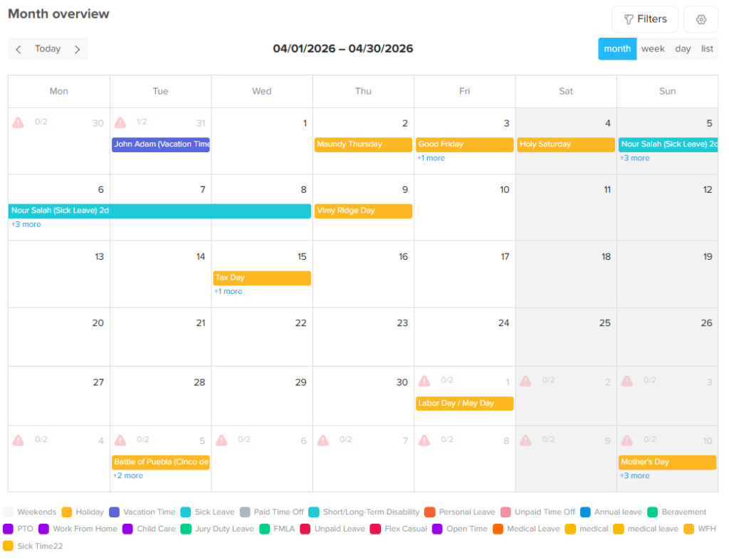Go to previous month with left arrow

pos(19,49)
